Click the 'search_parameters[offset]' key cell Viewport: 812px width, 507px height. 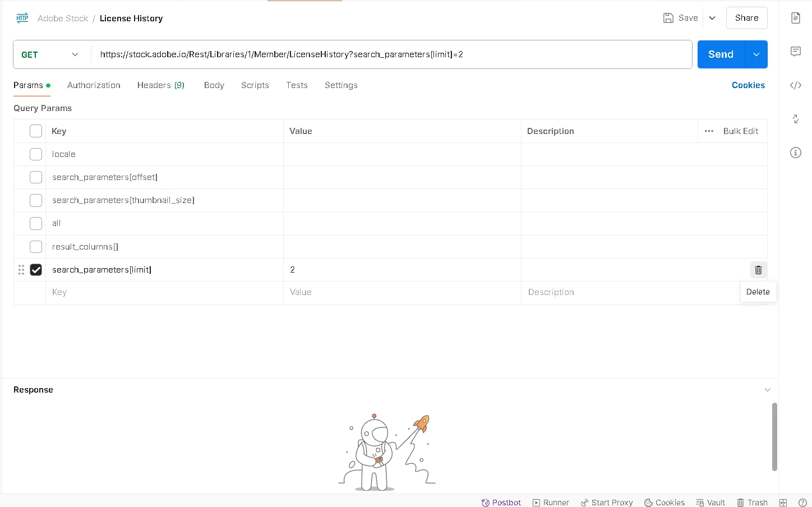pos(164,177)
